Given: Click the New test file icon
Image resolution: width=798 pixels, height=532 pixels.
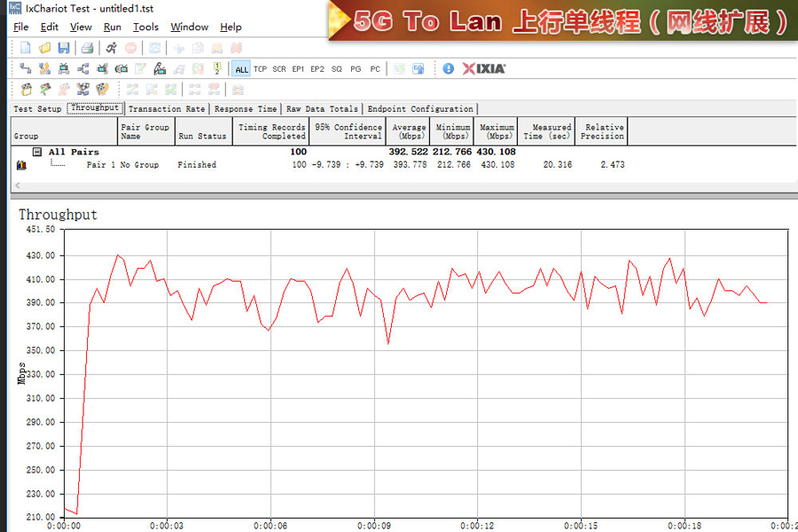Looking at the screenshot, I should click(x=25, y=48).
